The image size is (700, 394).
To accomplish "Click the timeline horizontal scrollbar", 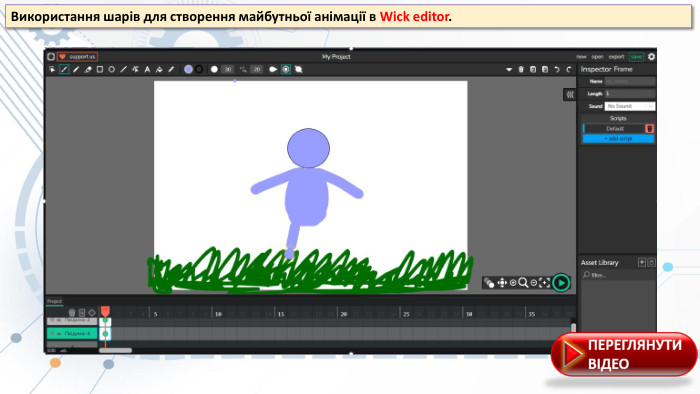I will 115,350.
